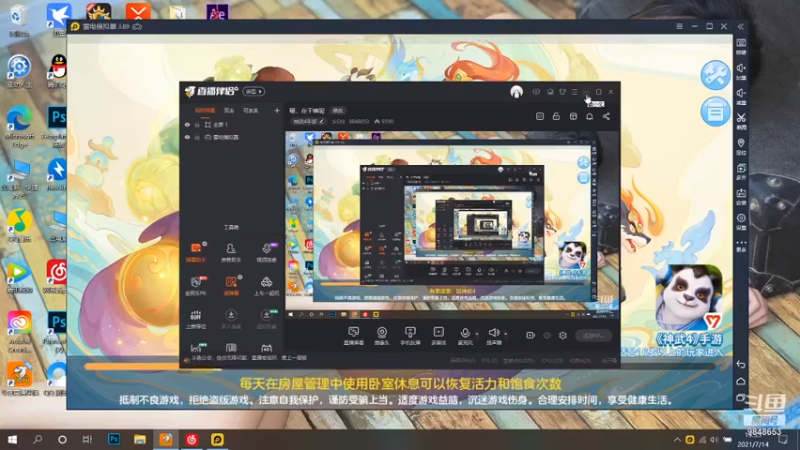Select the 雷电模拟器 source row
The height and width of the screenshot is (450, 800).
pos(232,137)
